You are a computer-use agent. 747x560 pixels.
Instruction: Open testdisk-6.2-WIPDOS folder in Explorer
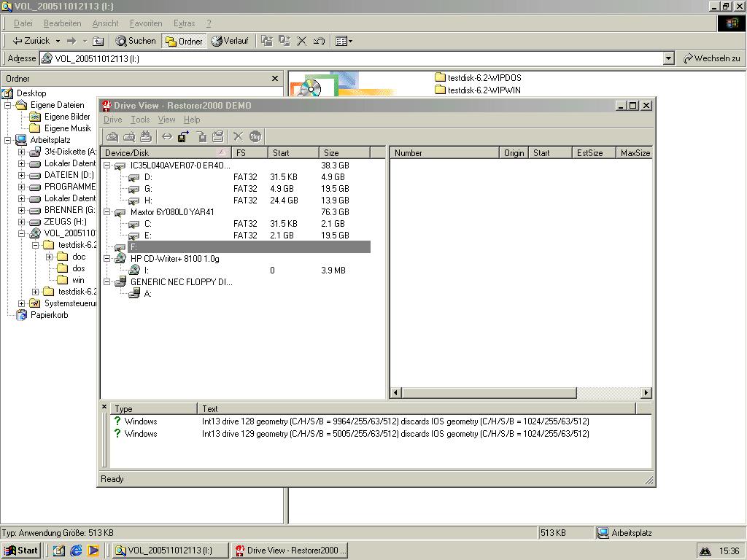pyautogui.click(x=479, y=77)
